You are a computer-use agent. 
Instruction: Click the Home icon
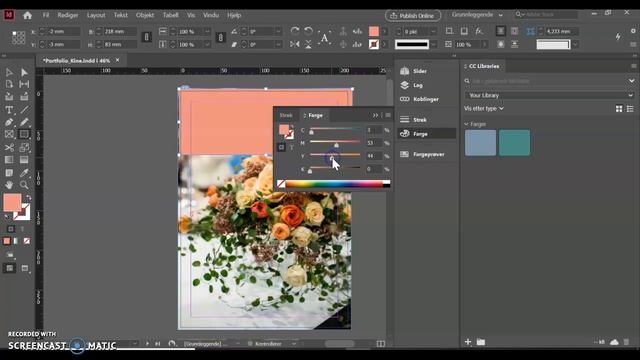click(27, 16)
